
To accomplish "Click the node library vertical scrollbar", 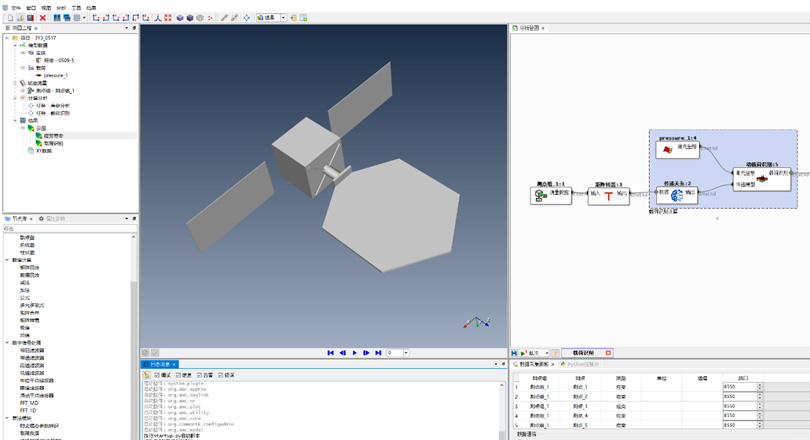I will (134, 336).
